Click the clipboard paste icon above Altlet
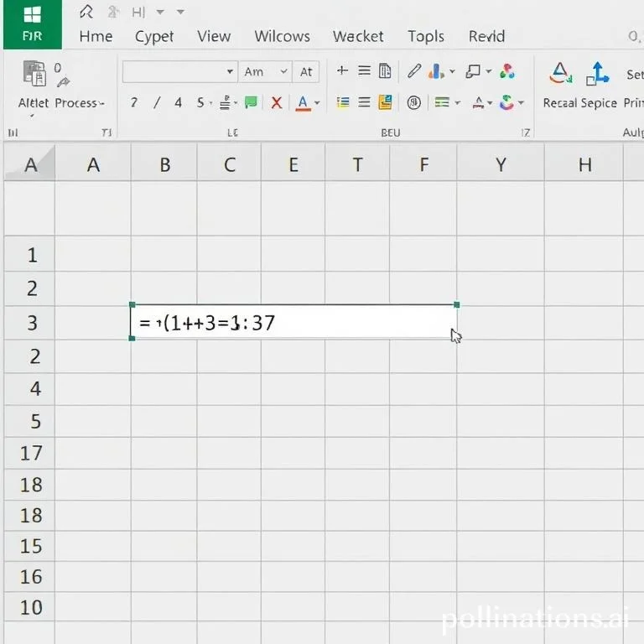644x644 pixels. click(x=34, y=73)
